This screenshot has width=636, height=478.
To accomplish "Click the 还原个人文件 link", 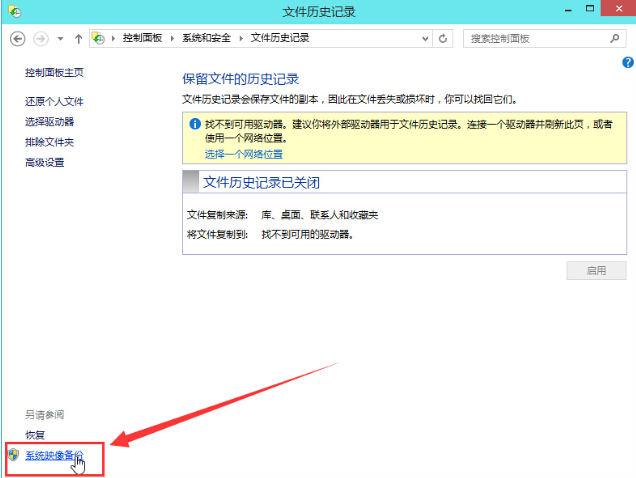I will (54, 102).
